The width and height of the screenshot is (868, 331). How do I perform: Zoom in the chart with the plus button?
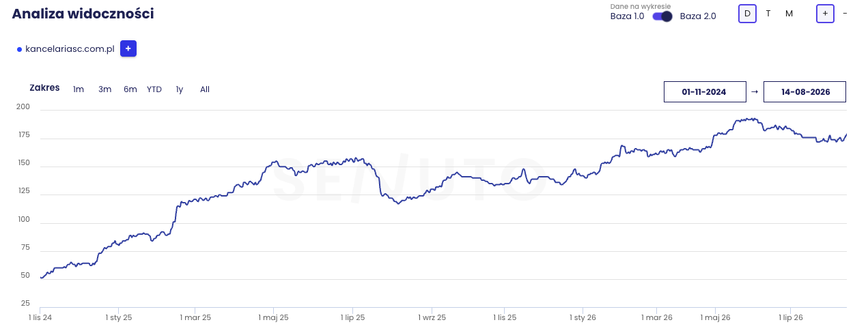click(x=825, y=14)
